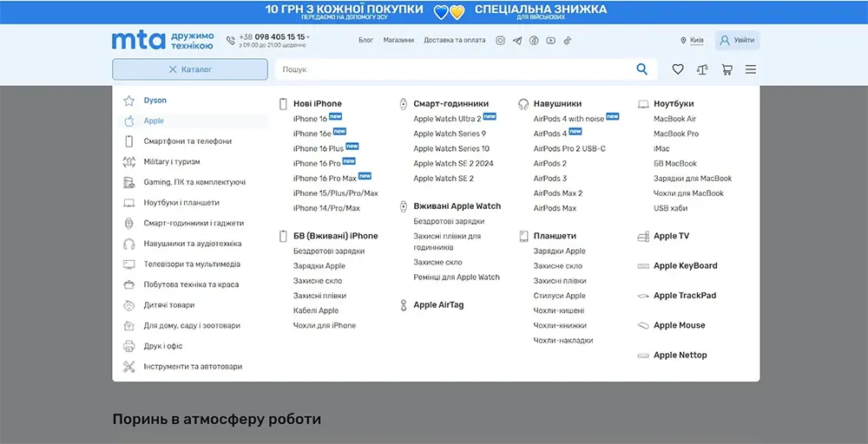This screenshot has width=868, height=444.
Task: Select the Dyson catalog category
Action: point(155,101)
